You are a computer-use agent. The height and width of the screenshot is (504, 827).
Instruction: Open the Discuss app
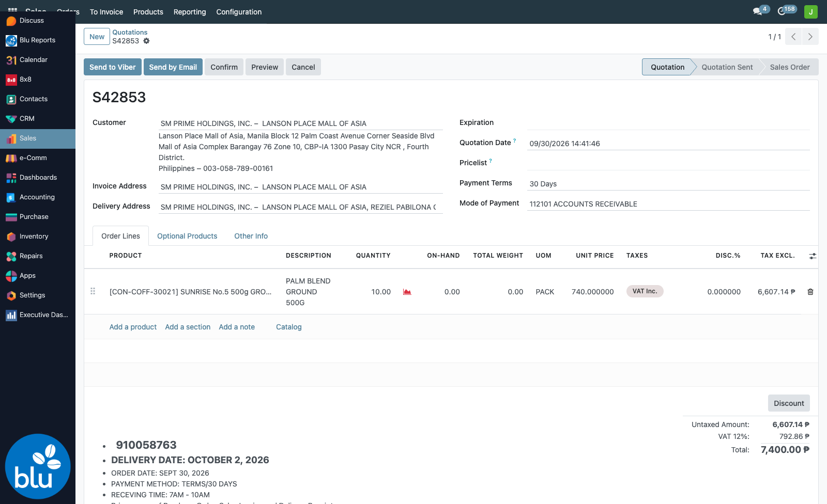38,21
